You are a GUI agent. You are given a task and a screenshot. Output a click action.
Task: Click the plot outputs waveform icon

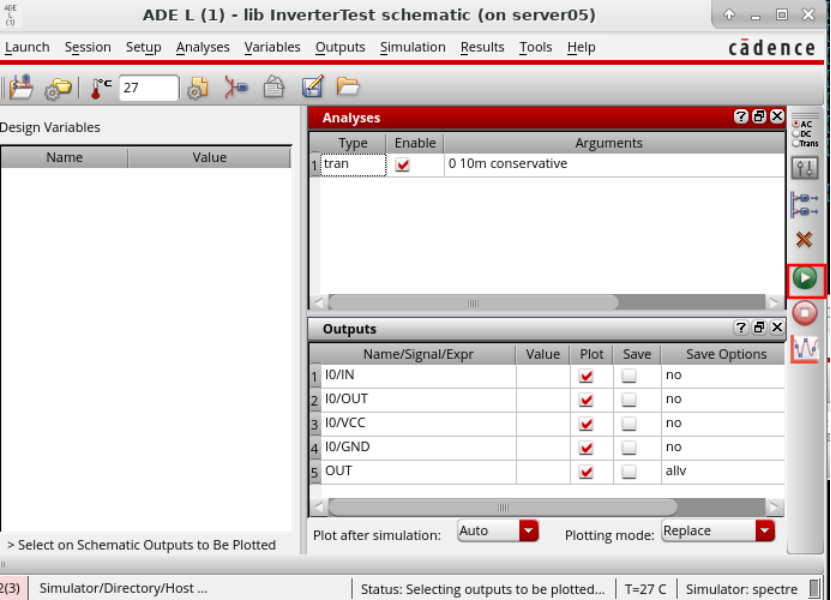click(805, 349)
